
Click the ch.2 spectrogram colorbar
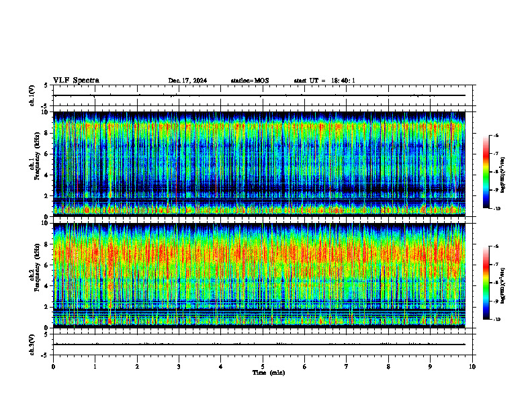click(486, 283)
